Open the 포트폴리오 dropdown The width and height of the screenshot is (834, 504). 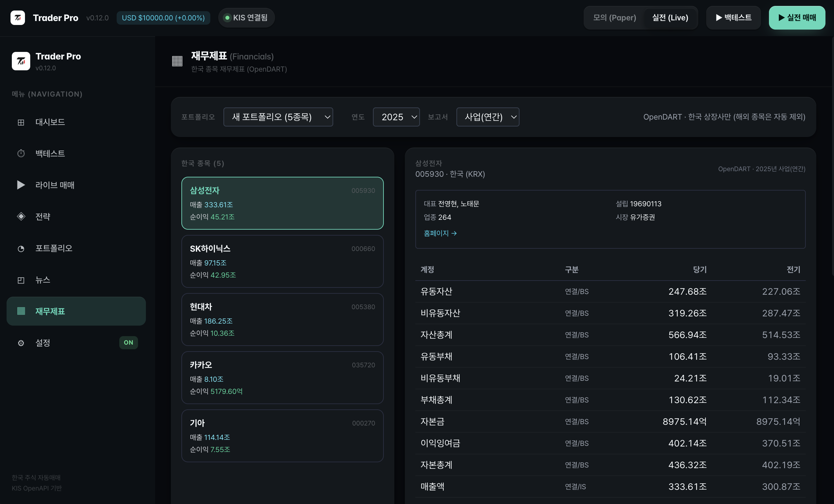[x=278, y=117]
